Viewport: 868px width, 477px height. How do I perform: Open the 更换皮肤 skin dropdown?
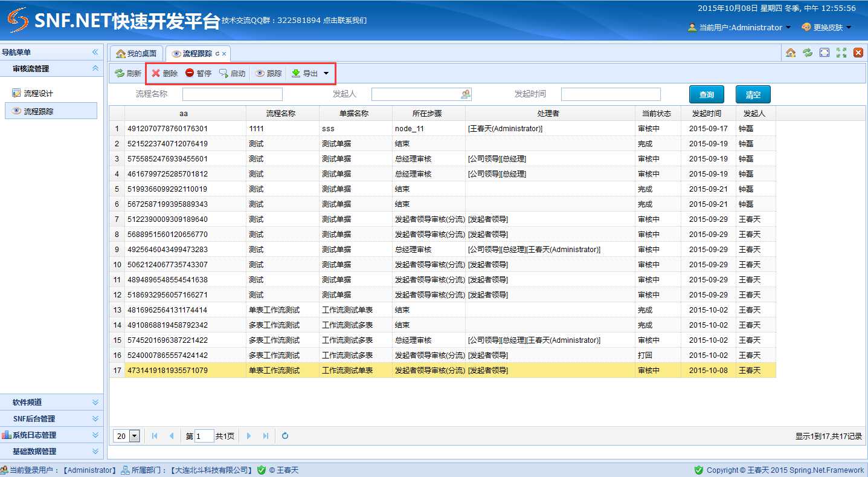tap(826, 27)
